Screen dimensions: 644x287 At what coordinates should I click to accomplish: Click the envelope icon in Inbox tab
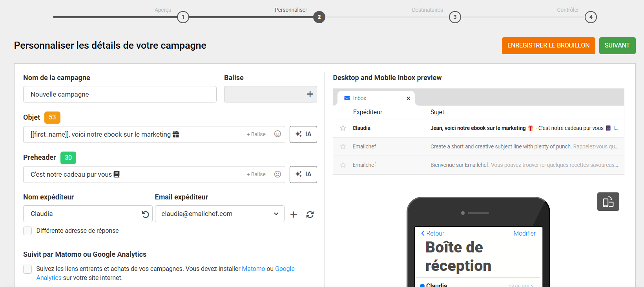click(x=347, y=98)
